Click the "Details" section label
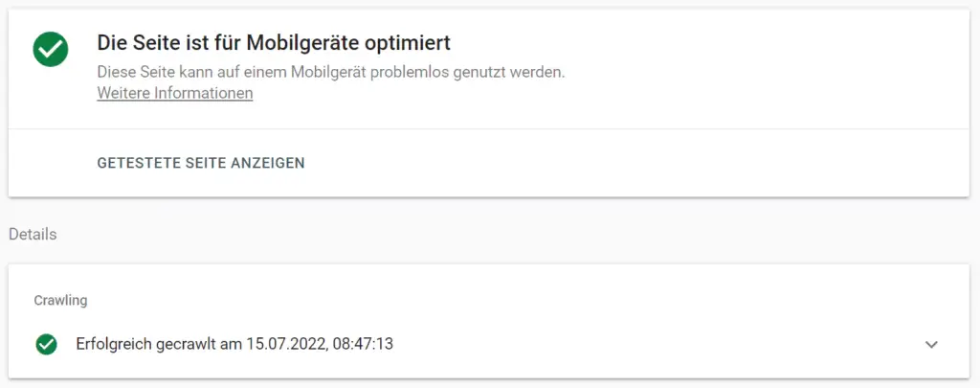The image size is (980, 388). (33, 235)
